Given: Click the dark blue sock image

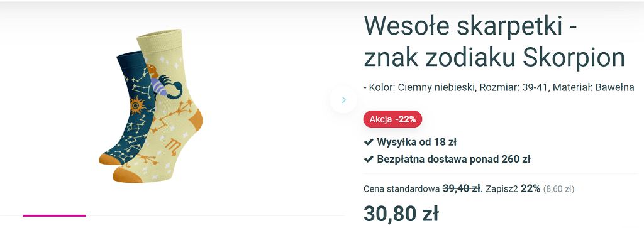Looking at the screenshot, I should click(x=128, y=107).
